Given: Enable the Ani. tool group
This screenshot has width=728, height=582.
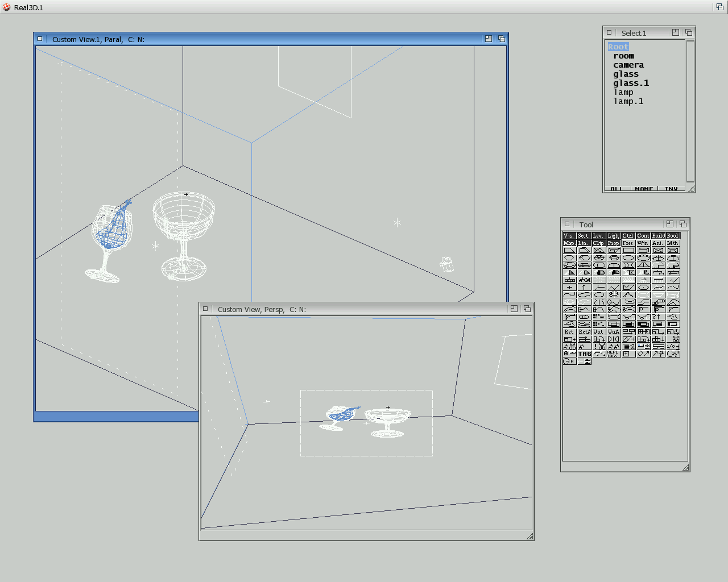Looking at the screenshot, I should (658, 243).
